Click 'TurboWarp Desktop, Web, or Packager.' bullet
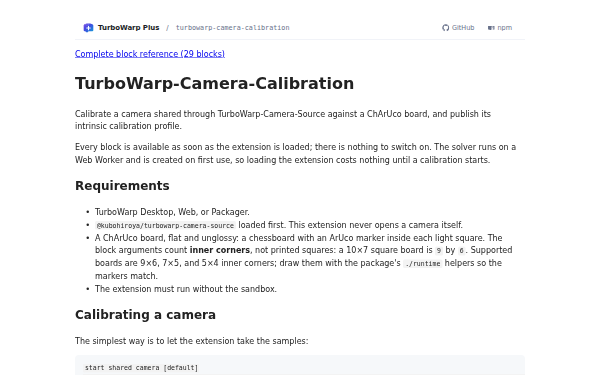The image size is (600, 375). (x=172, y=212)
